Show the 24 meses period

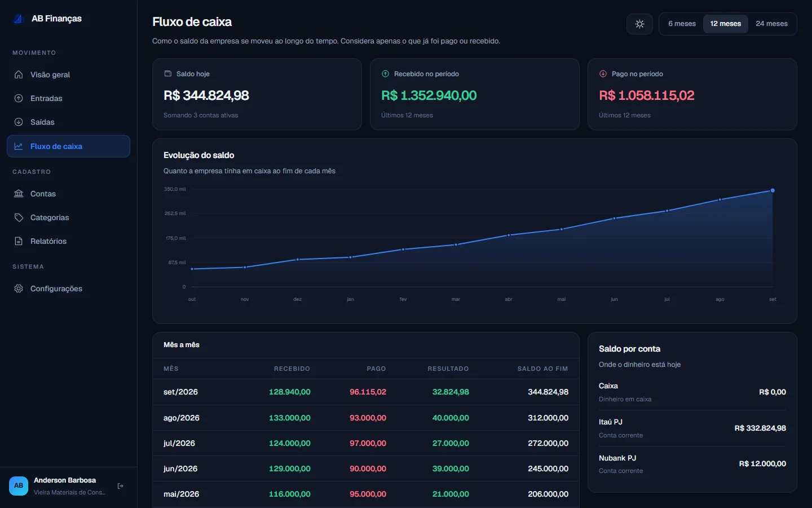coord(771,24)
